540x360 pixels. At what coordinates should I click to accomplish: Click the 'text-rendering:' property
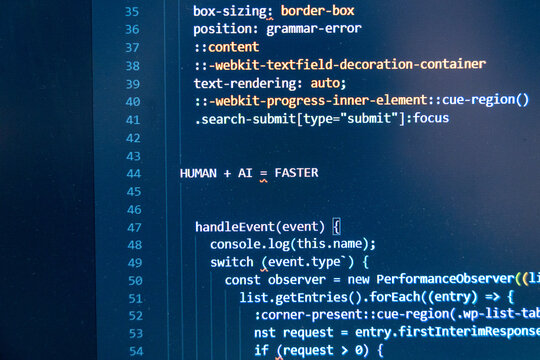248,83
